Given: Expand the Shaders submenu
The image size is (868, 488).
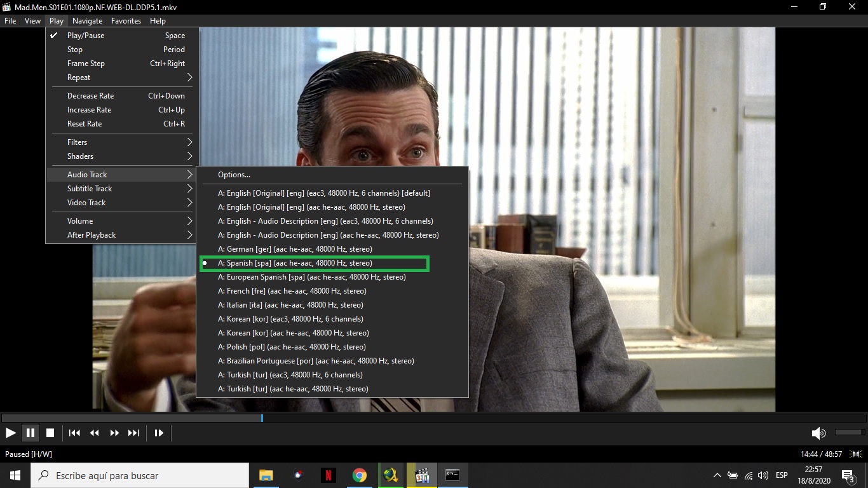Looking at the screenshot, I should (x=122, y=156).
